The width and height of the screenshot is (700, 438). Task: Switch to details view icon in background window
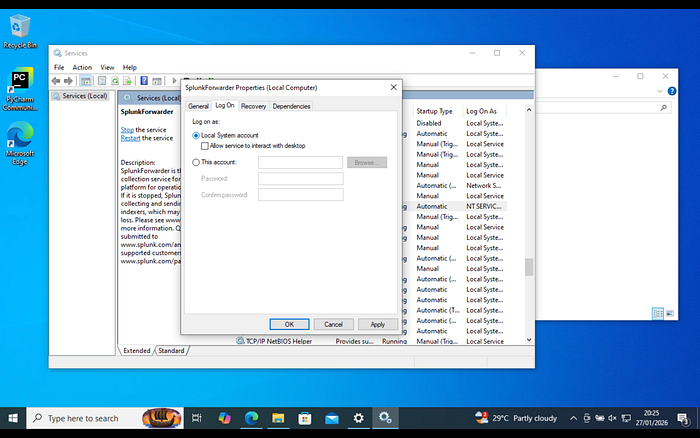pyautogui.click(x=658, y=313)
